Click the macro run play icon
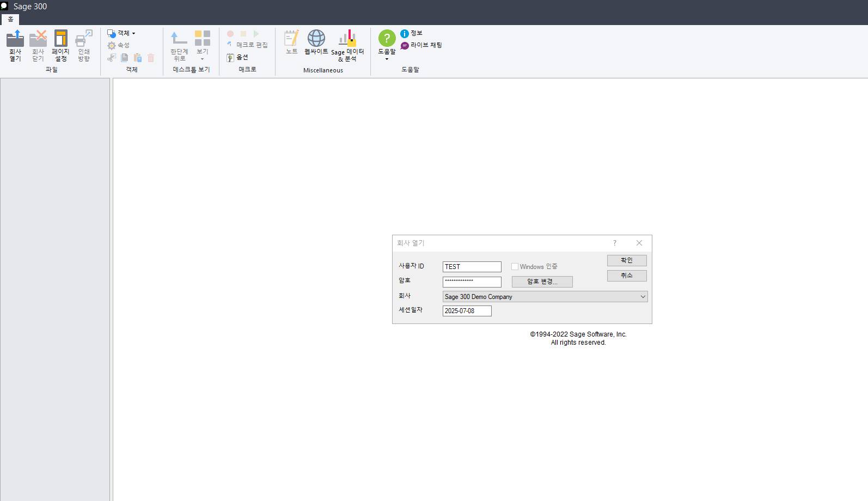 [x=256, y=34]
